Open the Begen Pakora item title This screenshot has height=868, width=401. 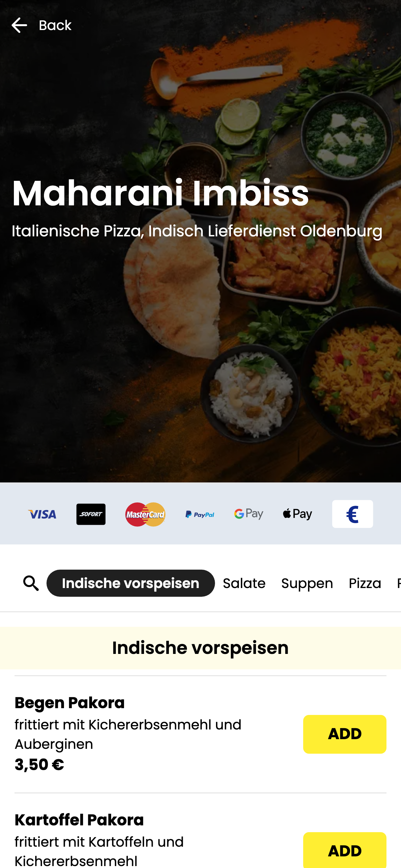click(70, 703)
